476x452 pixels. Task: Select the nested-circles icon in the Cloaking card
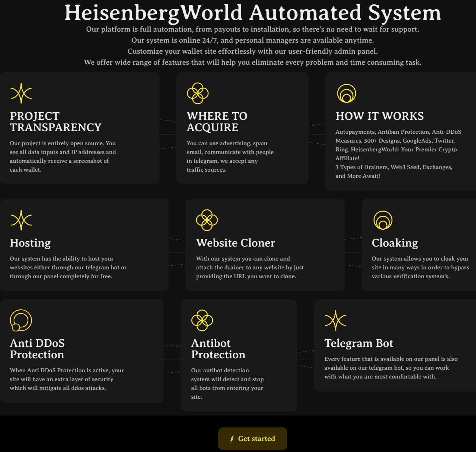(383, 220)
